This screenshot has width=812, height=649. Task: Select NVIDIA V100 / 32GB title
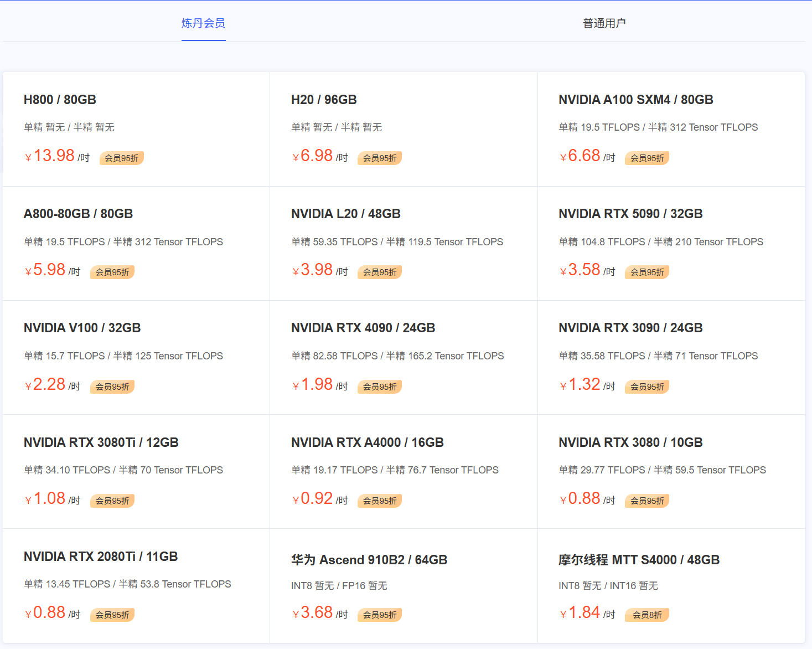point(82,328)
